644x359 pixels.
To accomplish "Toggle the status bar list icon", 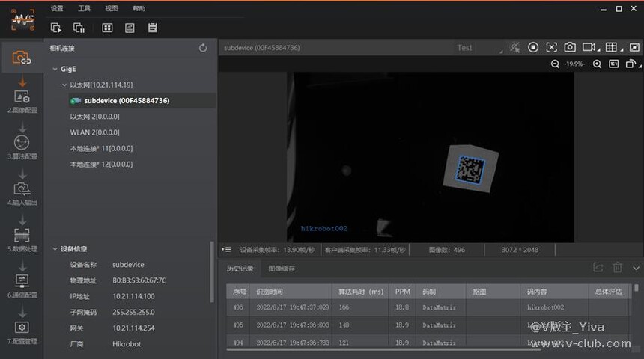I will click(x=226, y=250).
